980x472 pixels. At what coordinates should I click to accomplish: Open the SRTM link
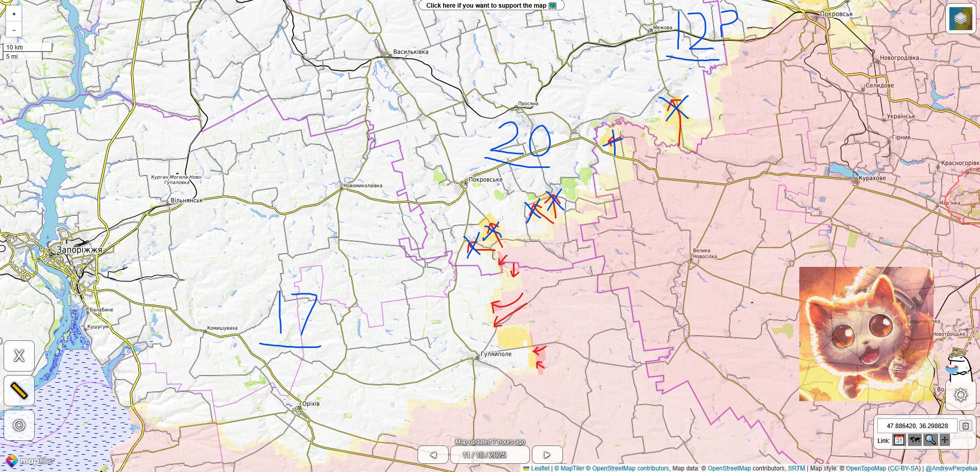point(796,468)
